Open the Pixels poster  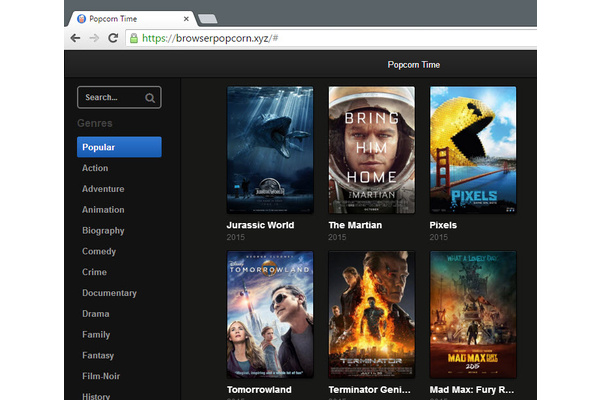(x=473, y=150)
